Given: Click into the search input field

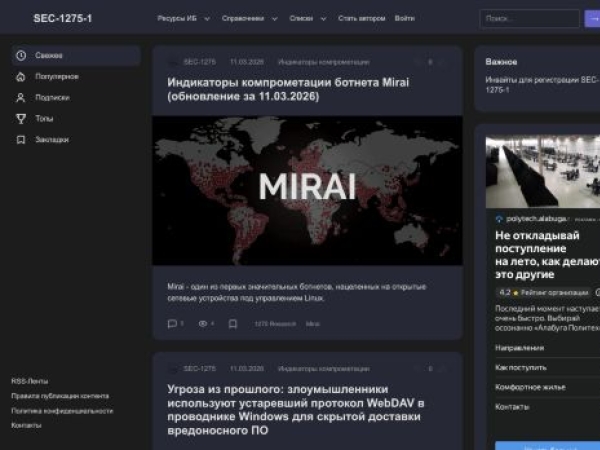Looking at the screenshot, I should tap(528, 18).
